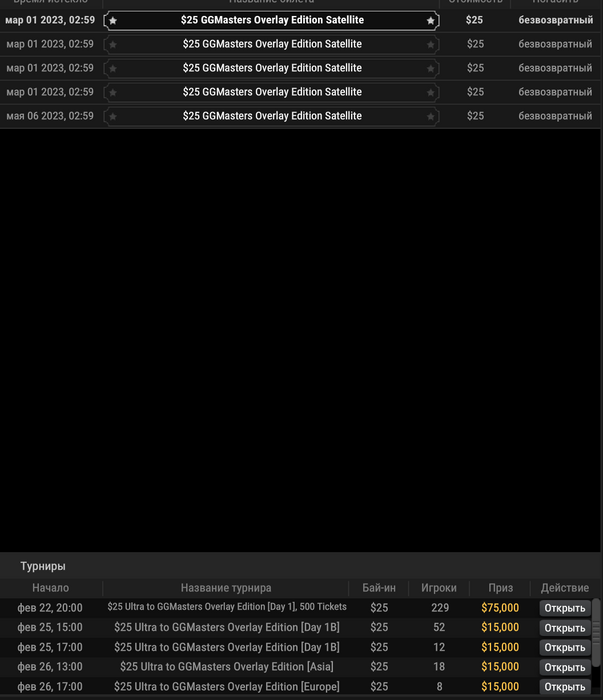
Task: Sort tournaments by Начало column
Action: pyautogui.click(x=50, y=588)
